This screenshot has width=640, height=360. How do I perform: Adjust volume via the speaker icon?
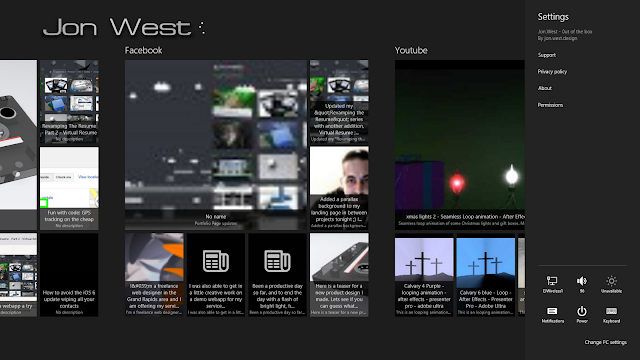coord(582,284)
